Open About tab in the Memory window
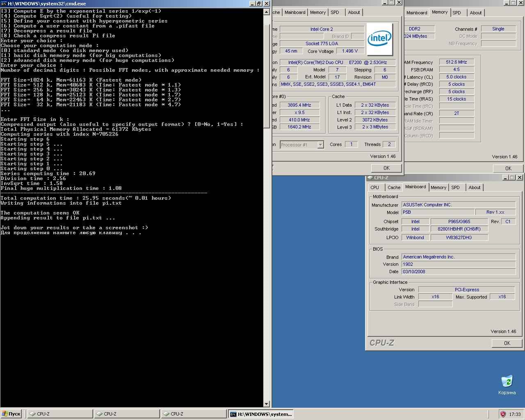The height and width of the screenshot is (420, 525). coord(476,13)
